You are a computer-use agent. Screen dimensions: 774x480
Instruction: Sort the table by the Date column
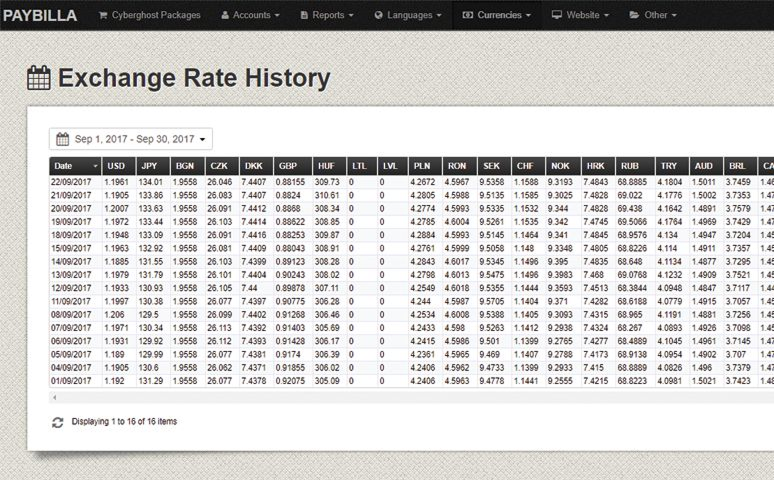click(x=75, y=166)
